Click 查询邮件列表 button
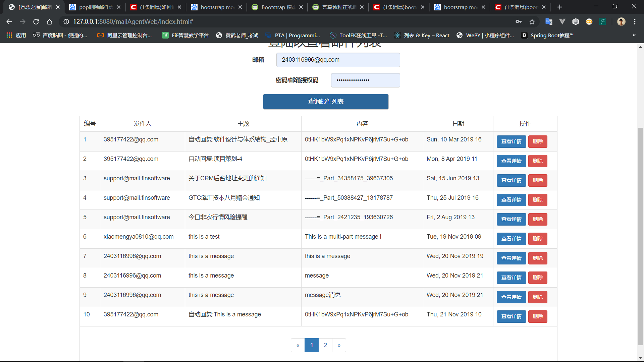Image resolution: width=644 pixels, height=362 pixels. [x=326, y=102]
